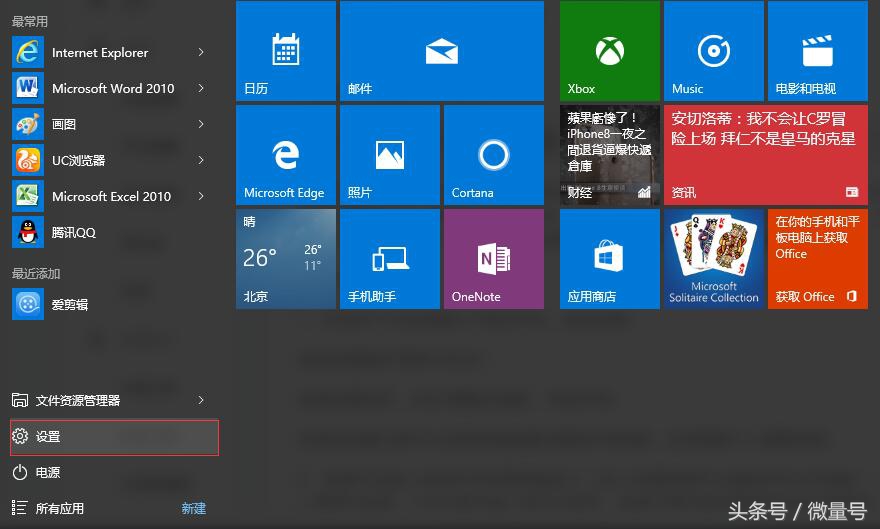The image size is (880, 529).
Task: Open the 邮件 mail tile
Action: click(x=442, y=50)
